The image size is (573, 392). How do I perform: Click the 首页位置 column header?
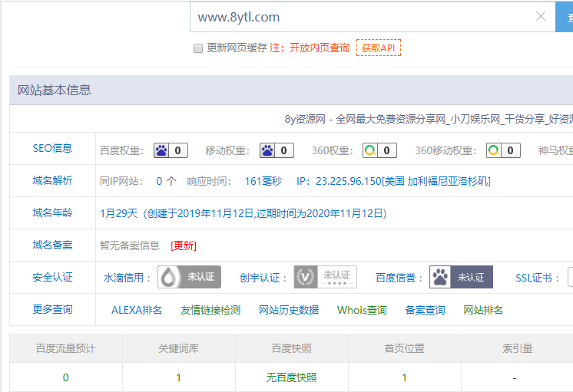point(405,348)
